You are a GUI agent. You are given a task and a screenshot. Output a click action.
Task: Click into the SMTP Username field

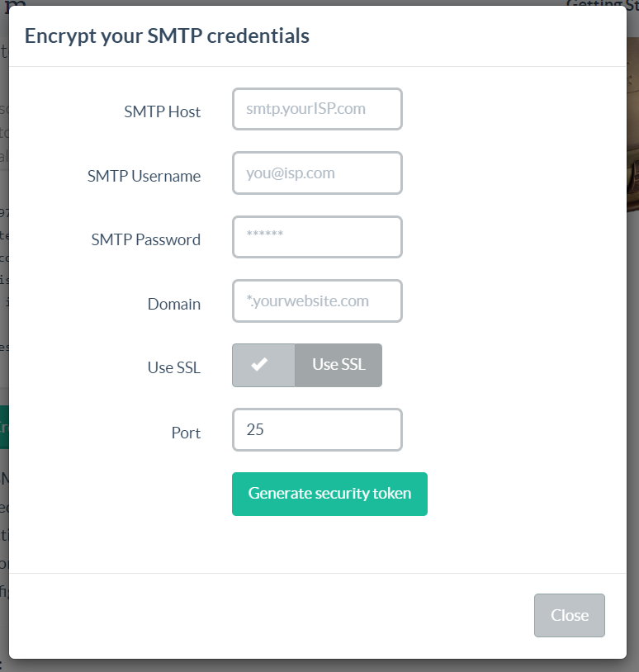click(317, 173)
